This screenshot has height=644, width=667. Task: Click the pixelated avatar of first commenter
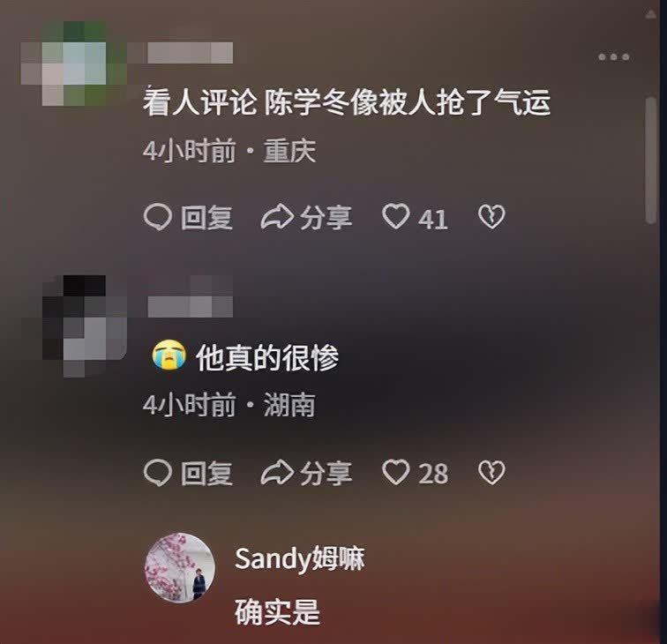coord(74,63)
